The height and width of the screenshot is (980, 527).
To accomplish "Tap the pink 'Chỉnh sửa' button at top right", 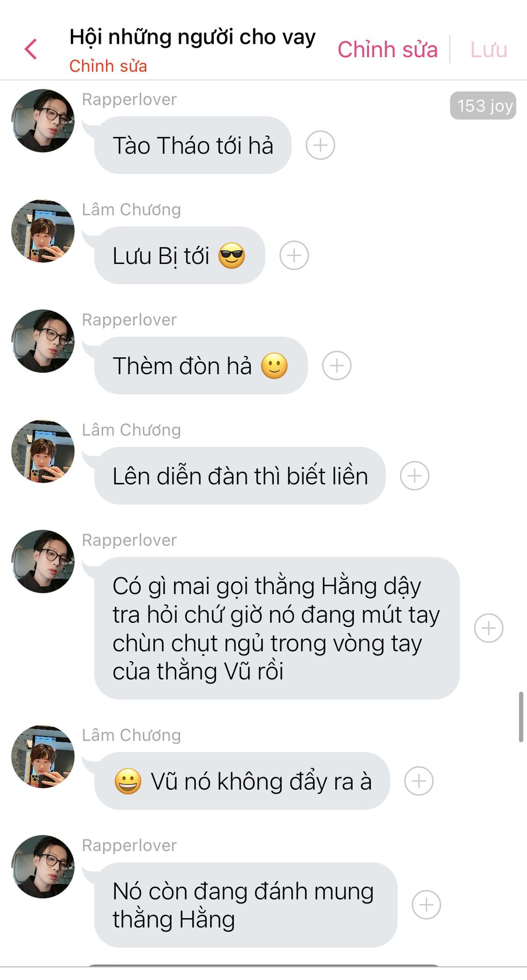I will (x=388, y=50).
